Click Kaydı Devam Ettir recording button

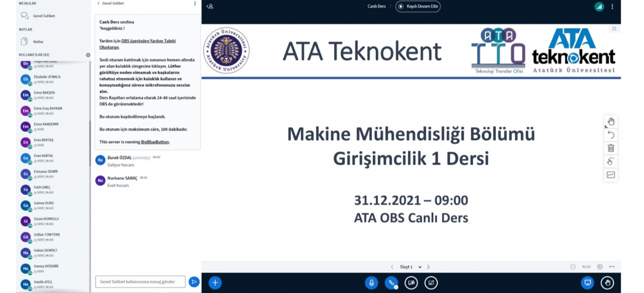(417, 6)
